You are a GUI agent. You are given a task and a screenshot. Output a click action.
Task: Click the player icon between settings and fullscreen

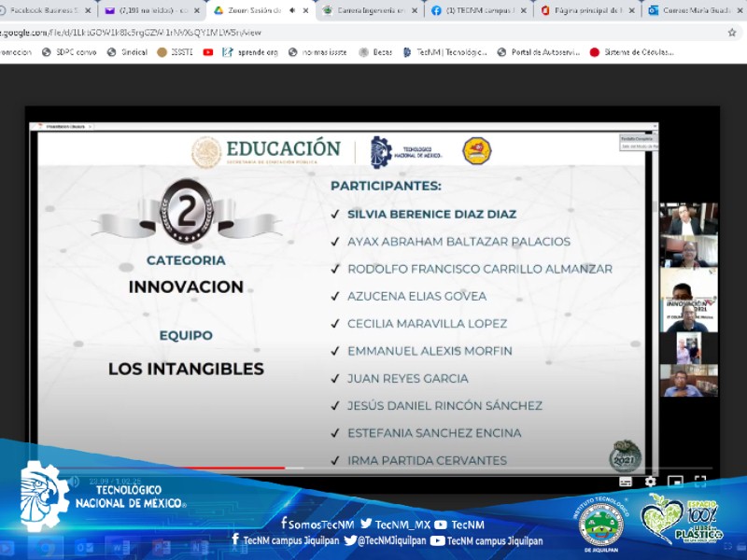click(x=675, y=482)
